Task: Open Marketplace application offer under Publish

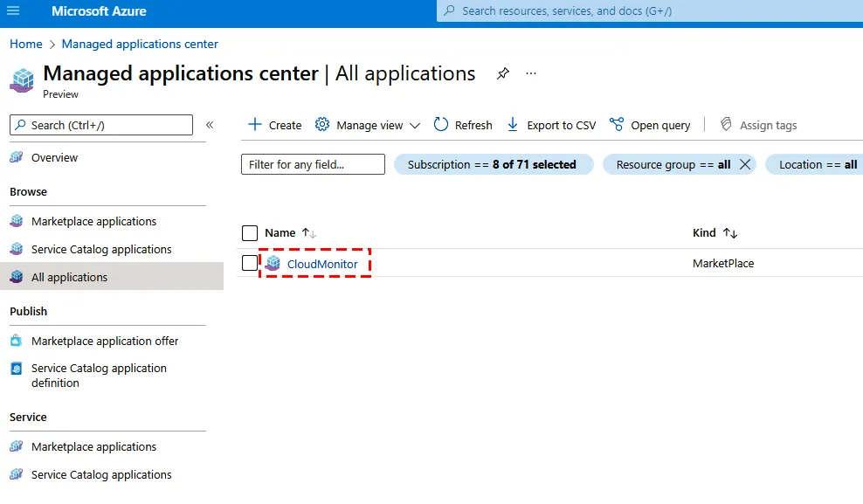Action: point(105,342)
